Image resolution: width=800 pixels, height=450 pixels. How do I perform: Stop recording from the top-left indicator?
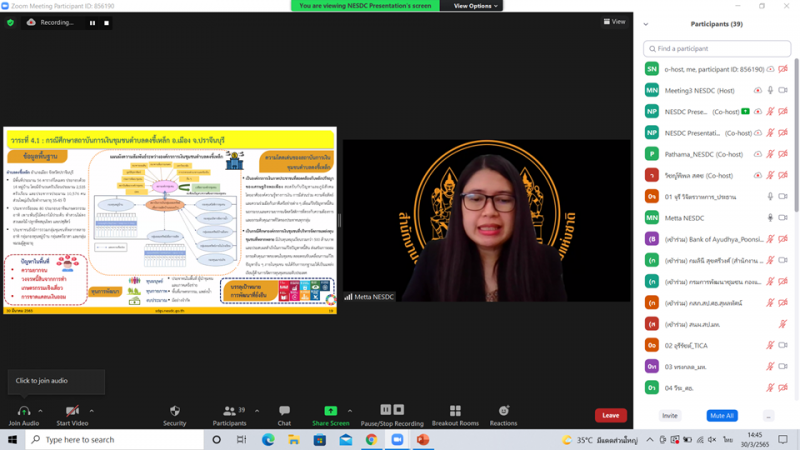[106, 23]
